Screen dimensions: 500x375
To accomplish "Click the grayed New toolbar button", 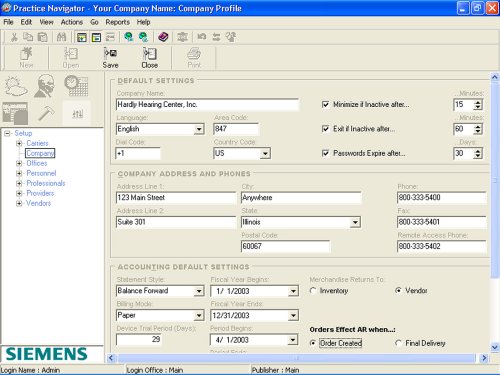I will click(x=26, y=58).
